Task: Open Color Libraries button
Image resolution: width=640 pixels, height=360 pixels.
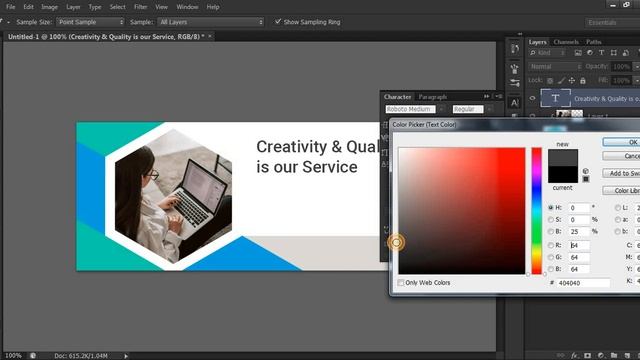Action: tap(621, 191)
